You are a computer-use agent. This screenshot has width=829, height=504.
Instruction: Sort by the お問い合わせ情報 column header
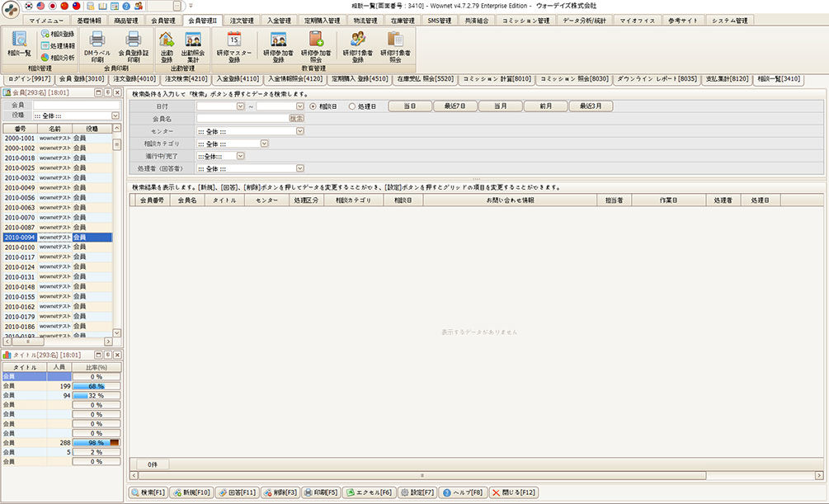point(511,200)
